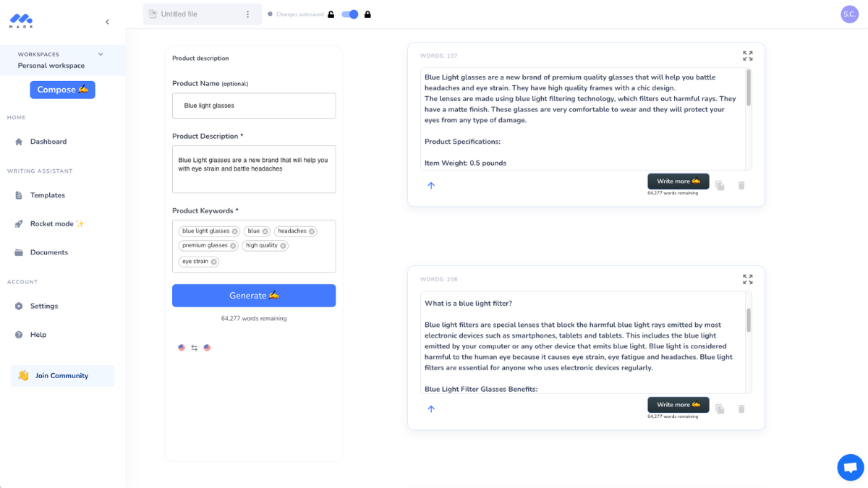Click the scrollbar of the 258-word result
868x488 pixels.
[749, 320]
